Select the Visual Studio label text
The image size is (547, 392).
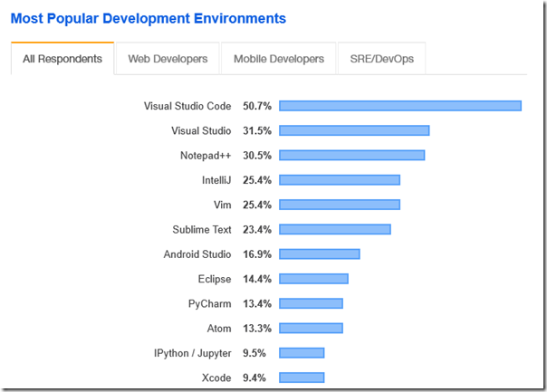click(x=201, y=130)
